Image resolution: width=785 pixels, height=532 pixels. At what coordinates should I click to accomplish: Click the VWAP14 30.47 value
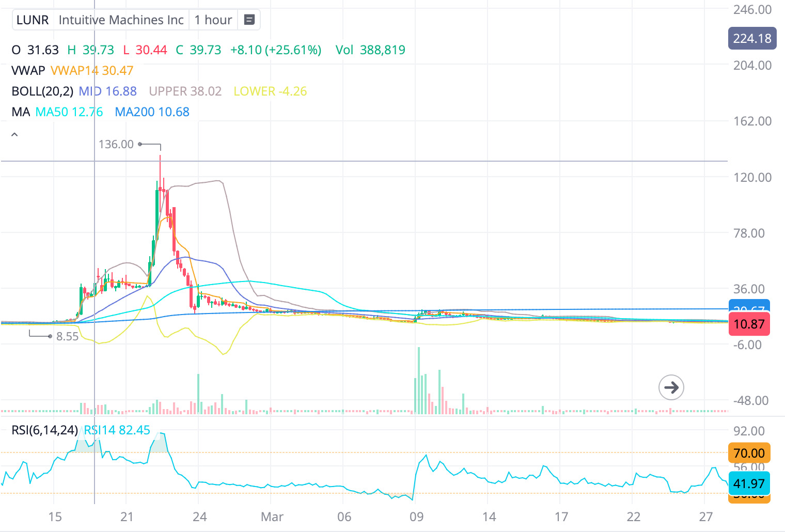pos(92,70)
